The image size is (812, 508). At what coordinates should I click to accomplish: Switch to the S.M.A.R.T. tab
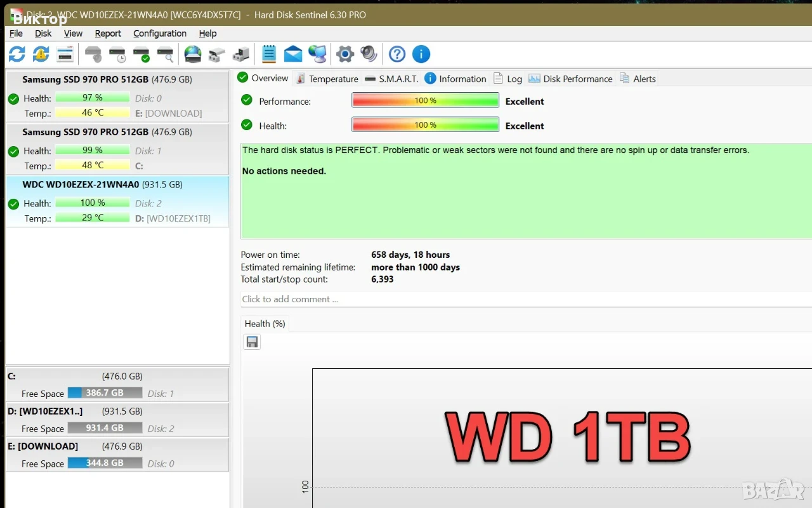[391, 79]
